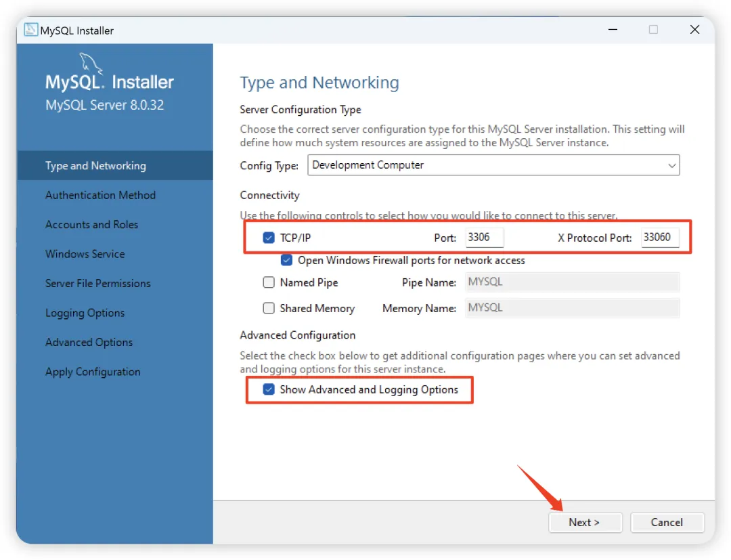Click the X Protocol Port field
This screenshot has height=560, width=731.
click(x=660, y=237)
